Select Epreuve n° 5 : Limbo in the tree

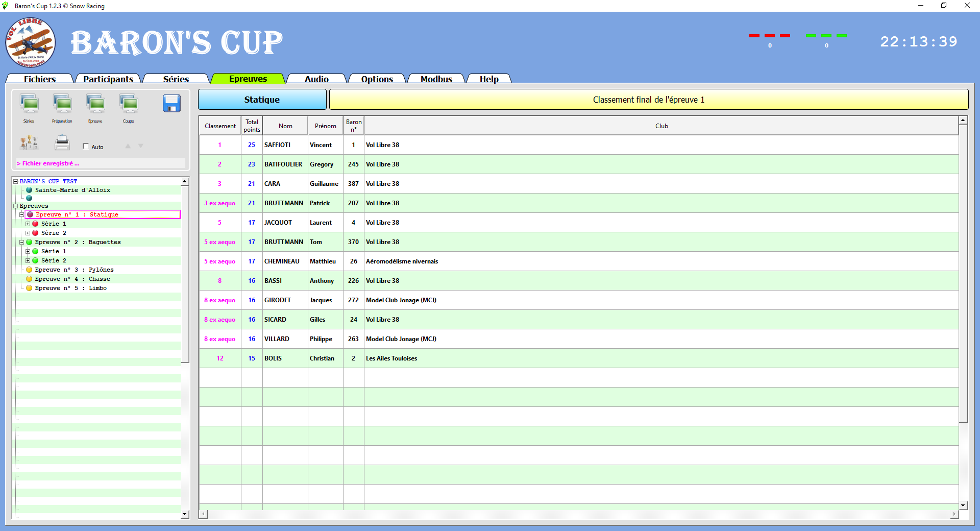[x=70, y=288]
